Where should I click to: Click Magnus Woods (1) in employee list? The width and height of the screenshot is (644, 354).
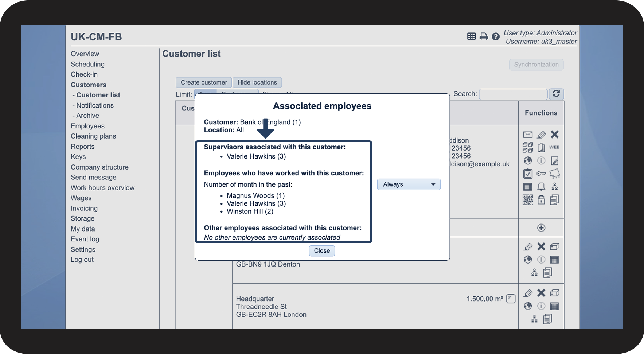click(x=255, y=196)
